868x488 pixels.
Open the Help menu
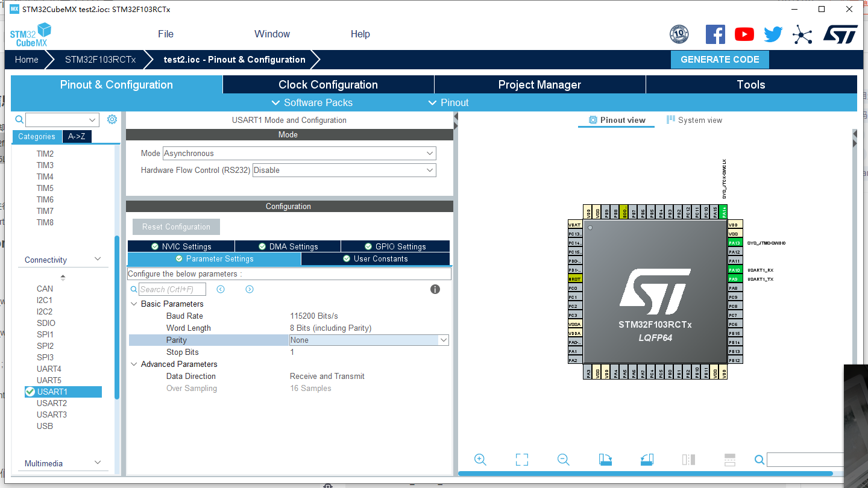click(360, 34)
